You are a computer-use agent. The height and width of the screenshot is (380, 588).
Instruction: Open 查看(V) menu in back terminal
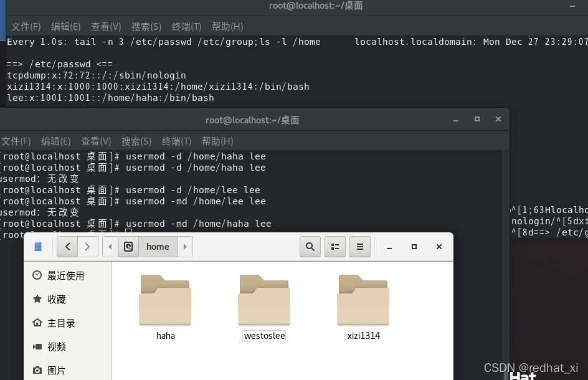[x=106, y=27]
